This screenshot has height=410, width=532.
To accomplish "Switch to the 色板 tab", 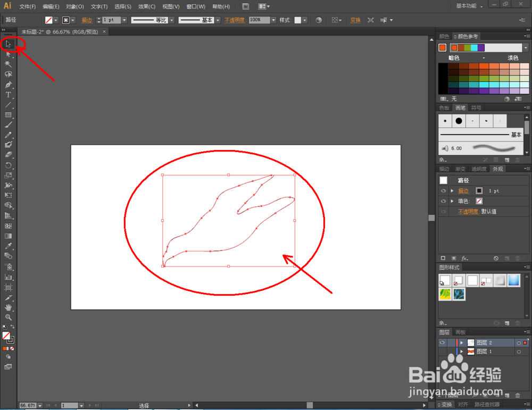I will [444, 108].
